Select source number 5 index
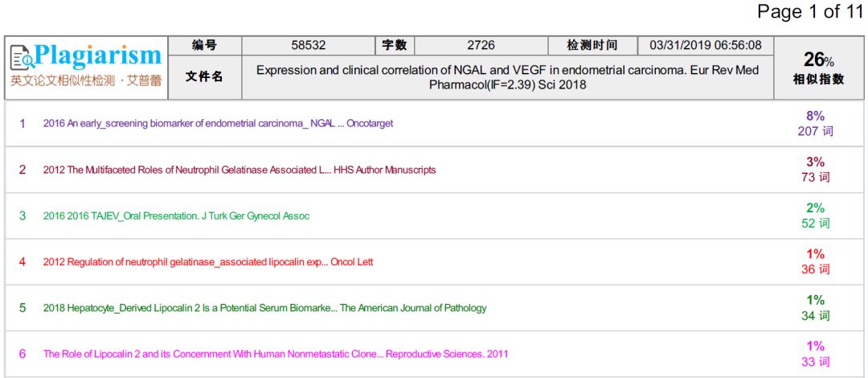 (23, 308)
